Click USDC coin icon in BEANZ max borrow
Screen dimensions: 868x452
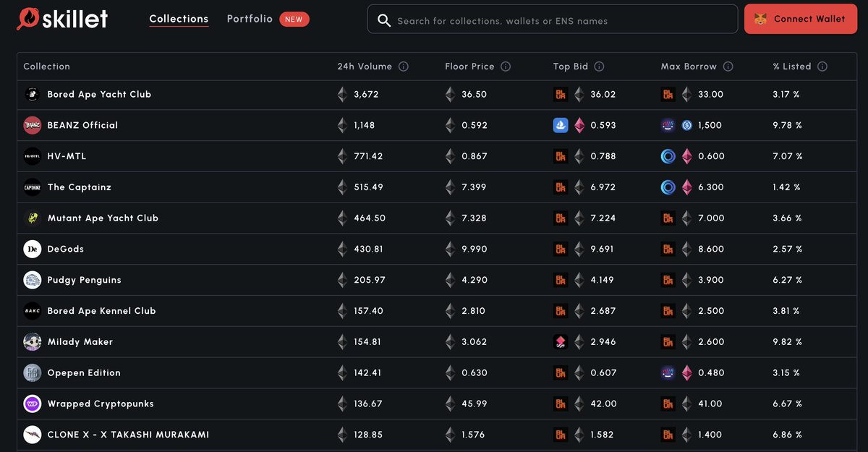point(687,125)
